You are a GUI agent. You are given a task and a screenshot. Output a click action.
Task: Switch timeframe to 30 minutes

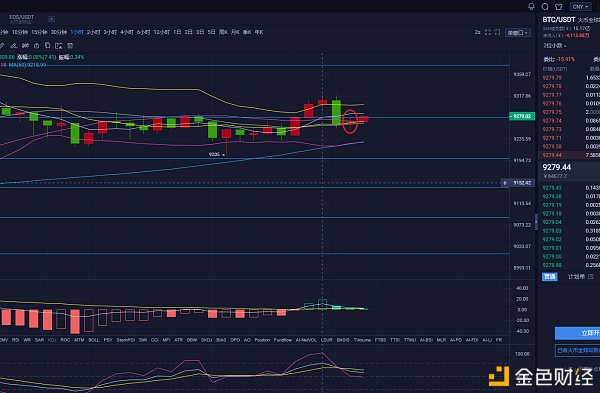[x=59, y=32]
